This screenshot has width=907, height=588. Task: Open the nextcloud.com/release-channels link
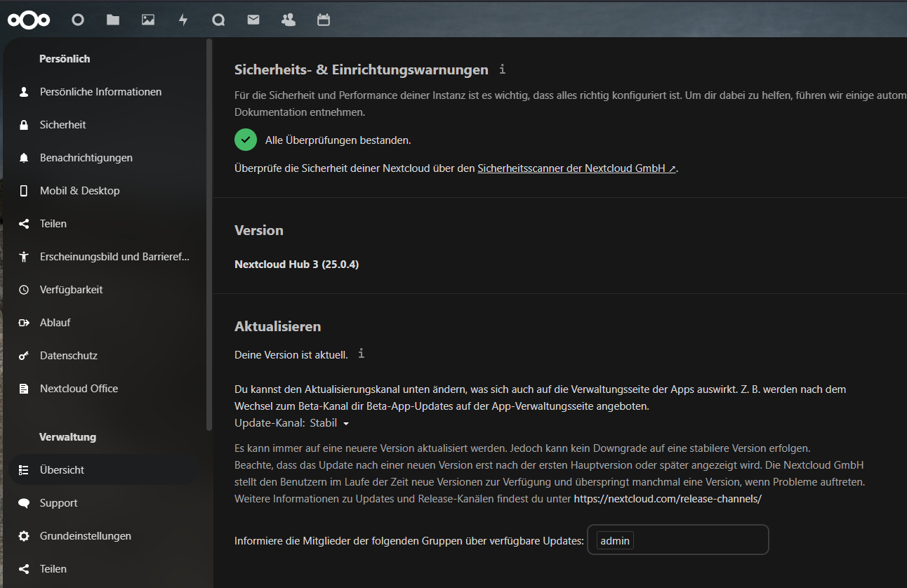point(668,499)
